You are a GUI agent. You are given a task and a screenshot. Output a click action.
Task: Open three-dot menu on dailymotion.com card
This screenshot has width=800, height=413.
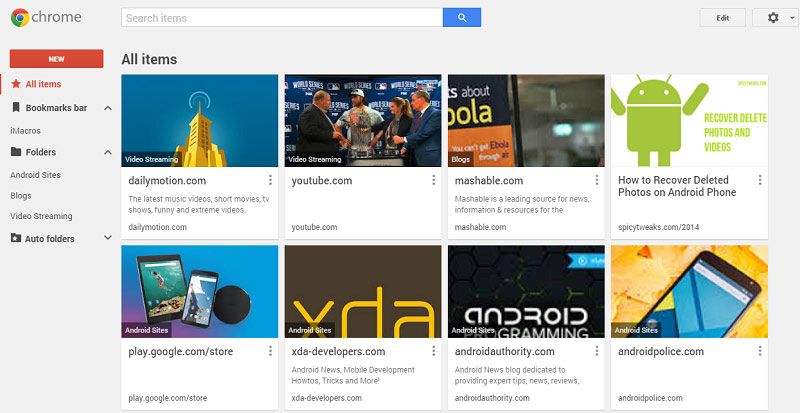click(270, 180)
